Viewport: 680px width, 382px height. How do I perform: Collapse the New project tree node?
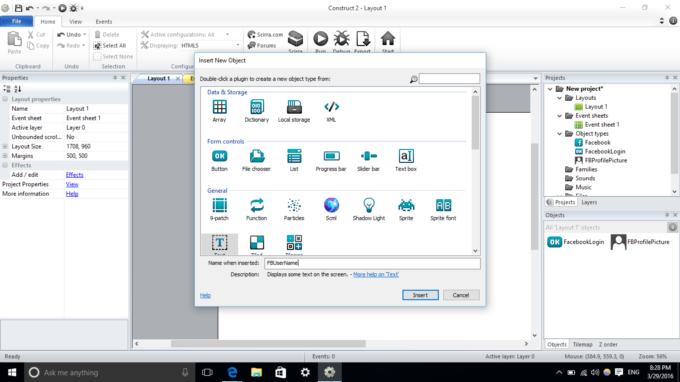click(550, 89)
